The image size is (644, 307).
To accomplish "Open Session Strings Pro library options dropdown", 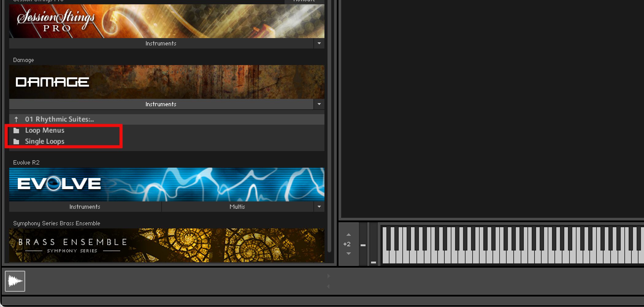I will [319, 44].
